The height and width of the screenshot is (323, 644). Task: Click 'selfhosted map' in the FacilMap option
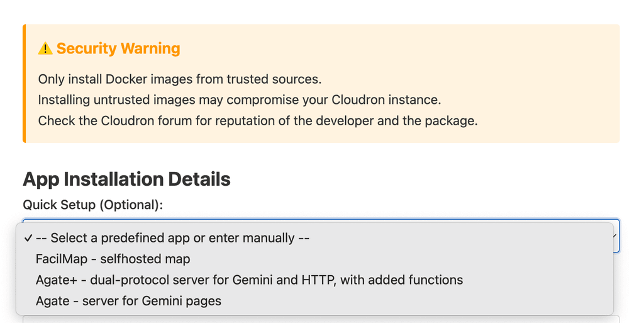(x=145, y=259)
